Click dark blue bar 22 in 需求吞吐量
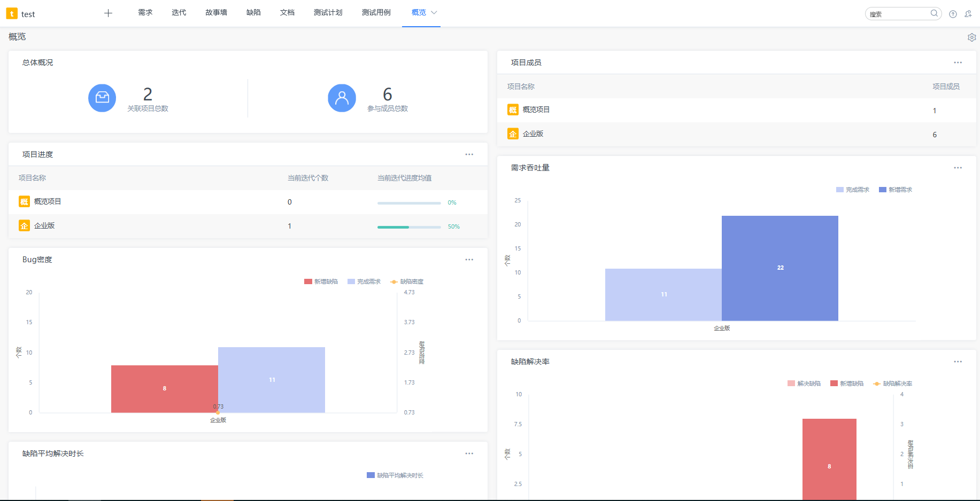 pos(780,268)
